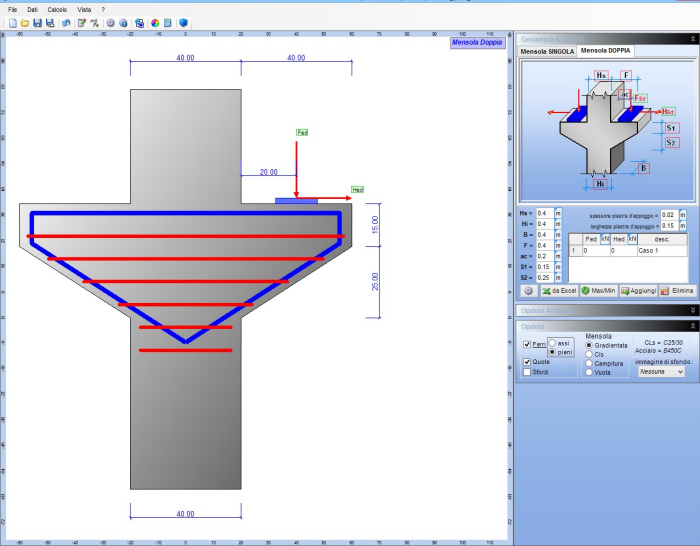This screenshot has width=700, height=546.
Task: Change unit m next to B field
Action: [x=558, y=234]
